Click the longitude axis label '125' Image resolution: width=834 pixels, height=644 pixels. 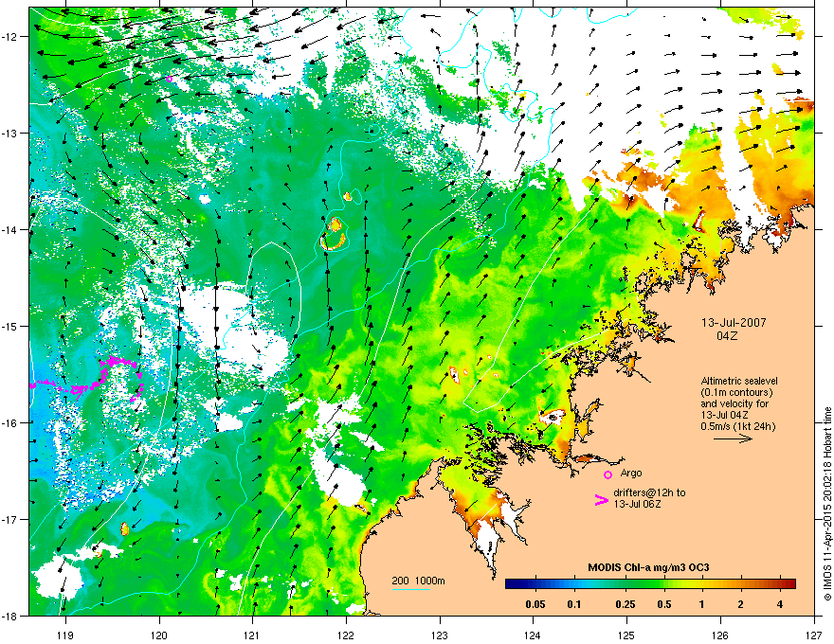pos(626,635)
